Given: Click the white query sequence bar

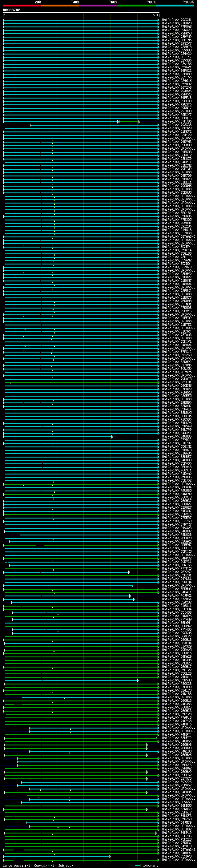Looking at the screenshot, I should coord(81,12).
